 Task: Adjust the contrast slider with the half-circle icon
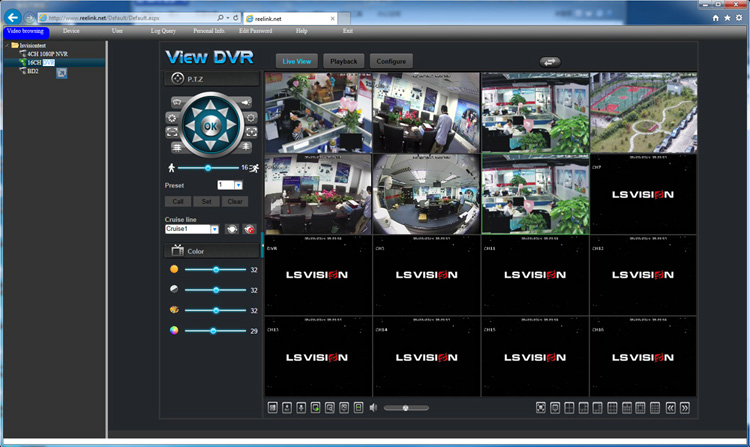[216, 290]
